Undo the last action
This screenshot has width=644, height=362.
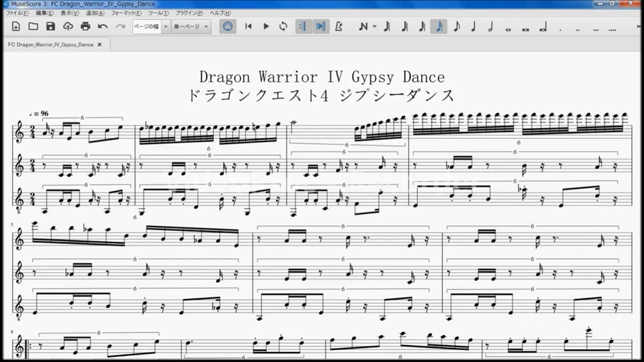103,27
